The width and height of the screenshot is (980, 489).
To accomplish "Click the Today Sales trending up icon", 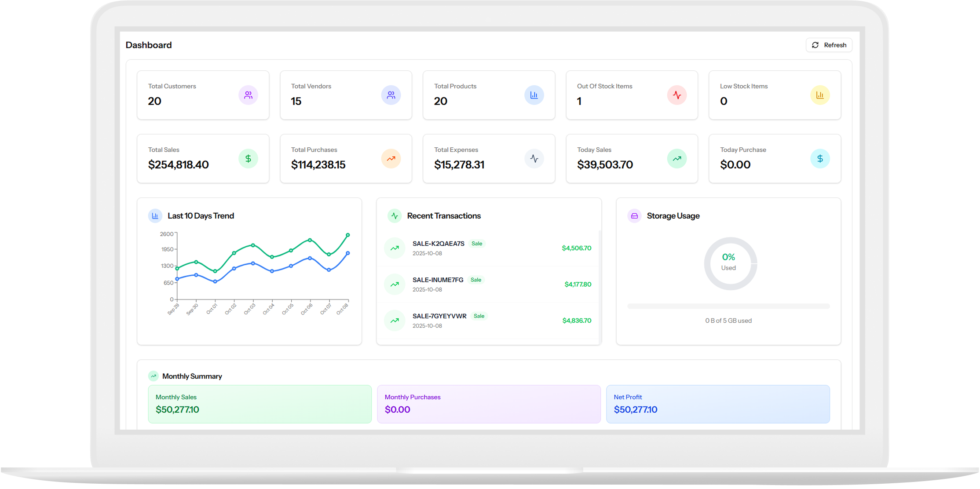I will [x=677, y=158].
